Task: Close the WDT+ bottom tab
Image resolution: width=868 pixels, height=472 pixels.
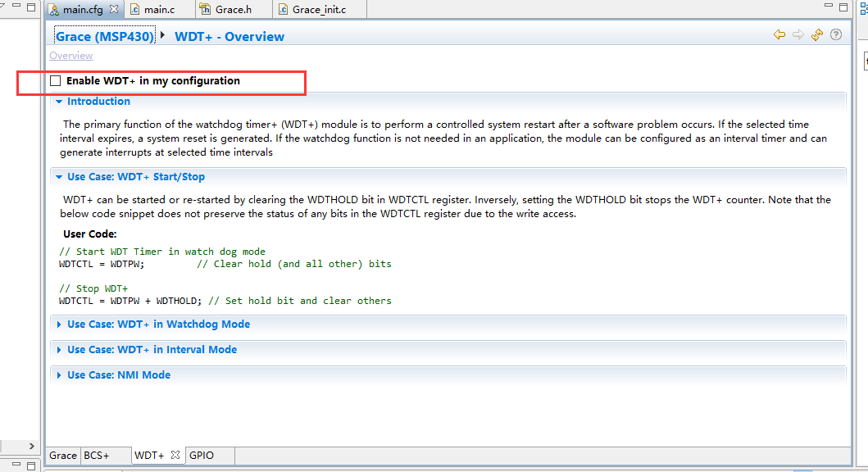Action: pyautogui.click(x=175, y=454)
